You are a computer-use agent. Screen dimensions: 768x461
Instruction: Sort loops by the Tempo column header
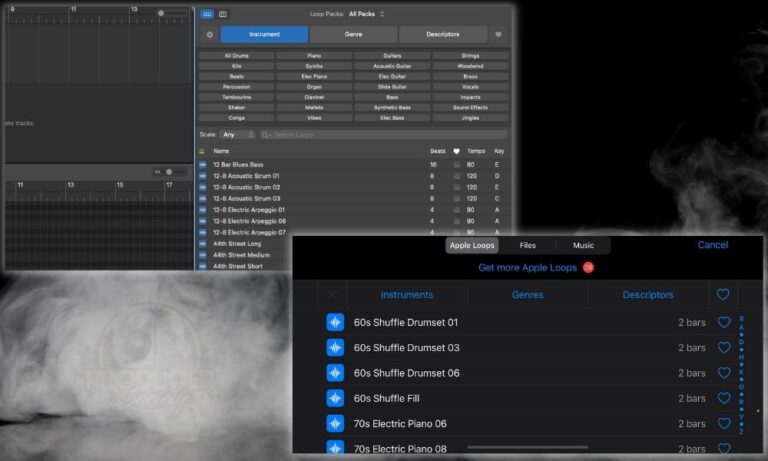pos(476,151)
